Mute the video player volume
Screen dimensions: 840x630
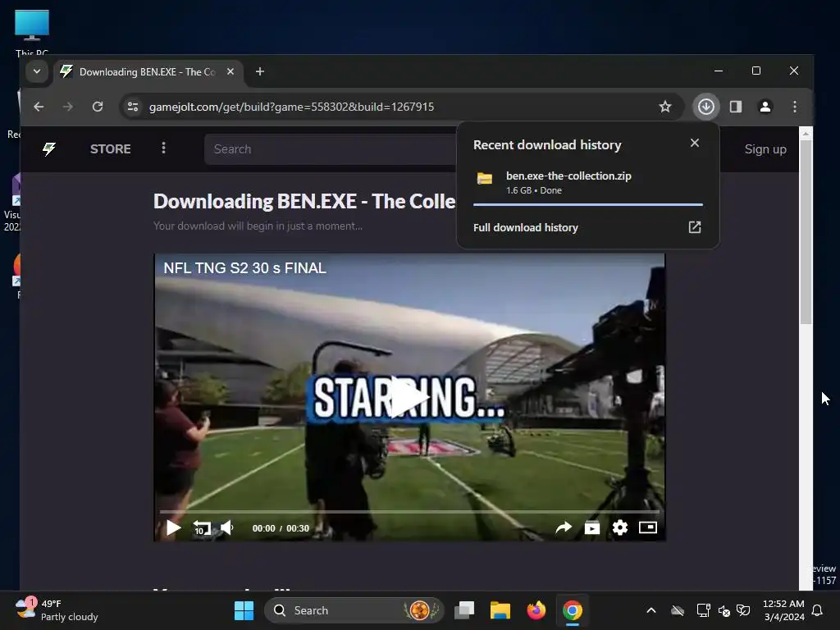point(227,527)
